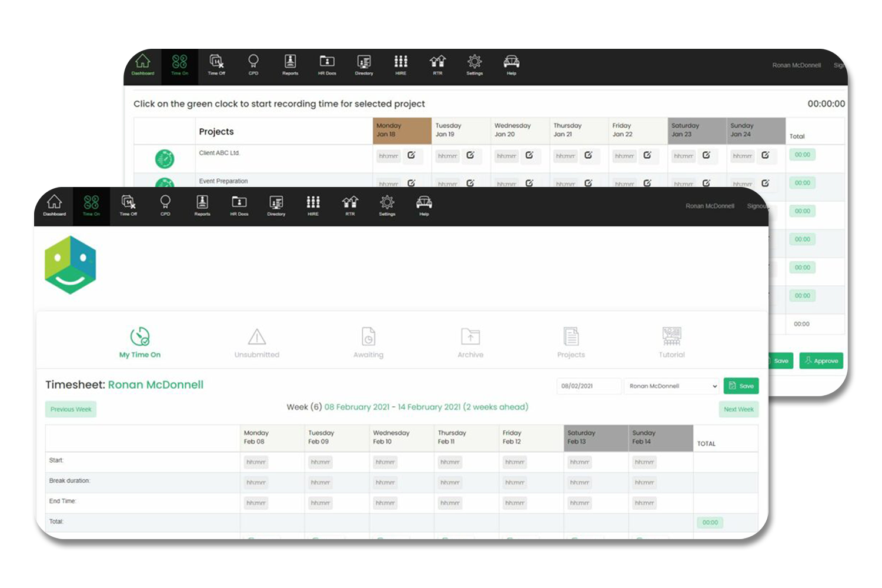Viewport: 882px width, 588px height.
Task: Open the CPD section
Action: point(165,206)
